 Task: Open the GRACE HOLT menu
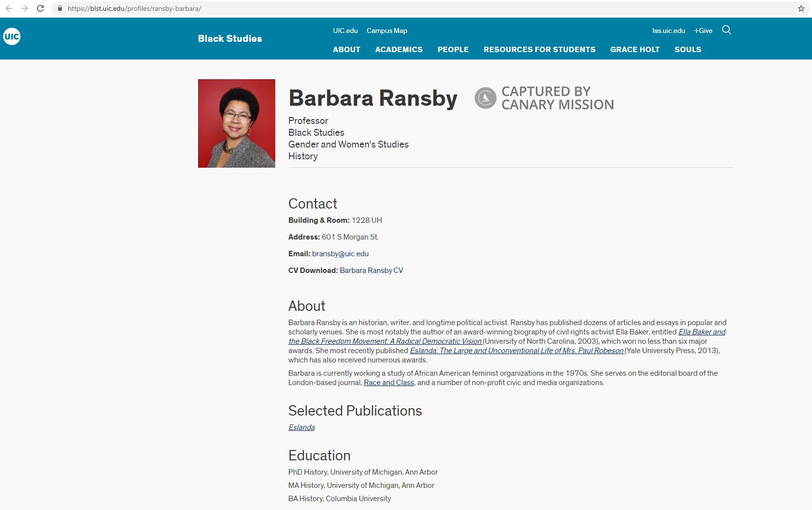pos(635,49)
